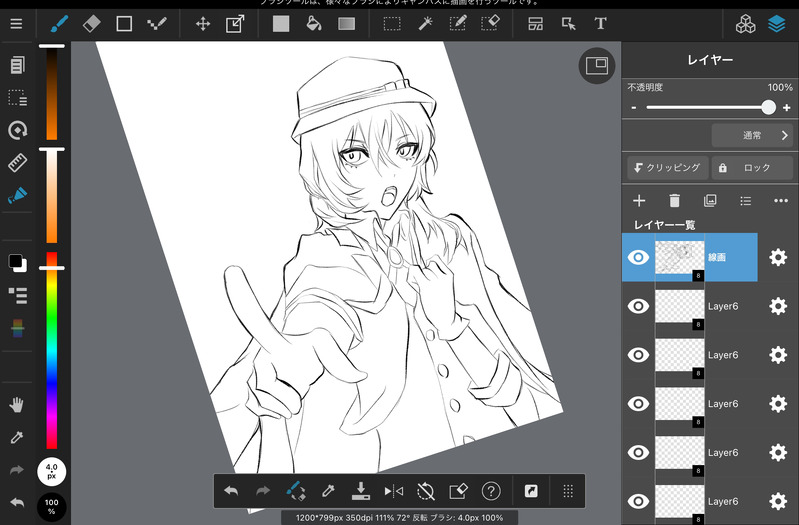Open the Materials cubes panel
799x525 pixels.
(x=745, y=23)
